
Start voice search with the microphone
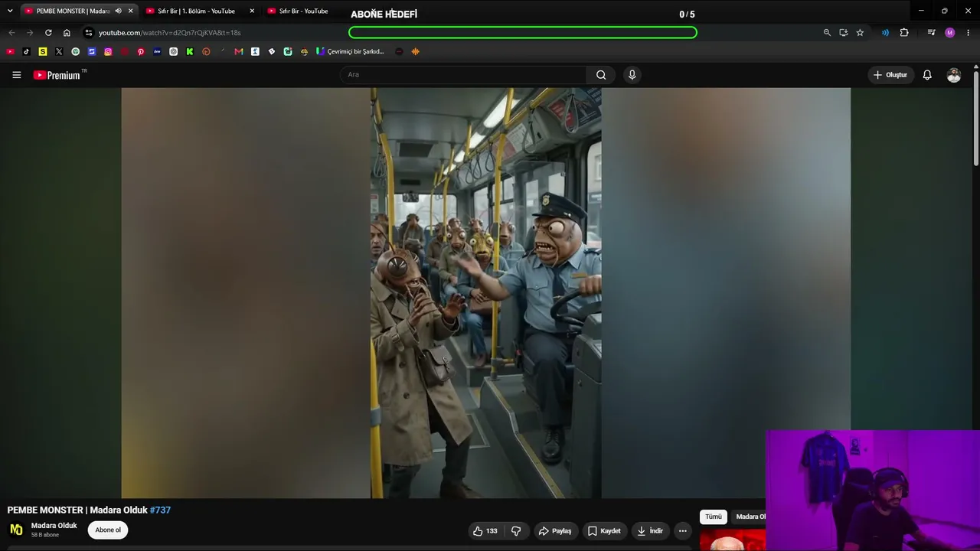pos(632,75)
